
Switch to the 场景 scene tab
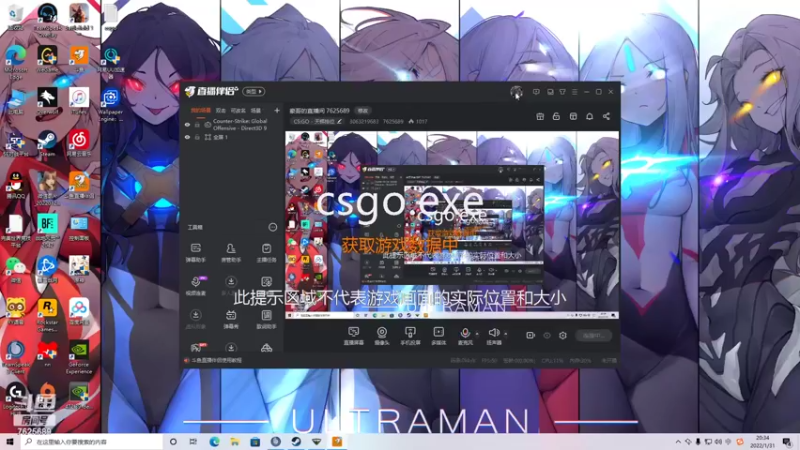click(256, 110)
